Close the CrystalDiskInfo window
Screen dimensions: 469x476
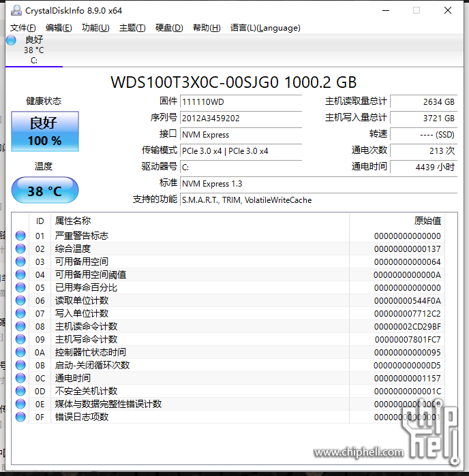[x=448, y=11]
